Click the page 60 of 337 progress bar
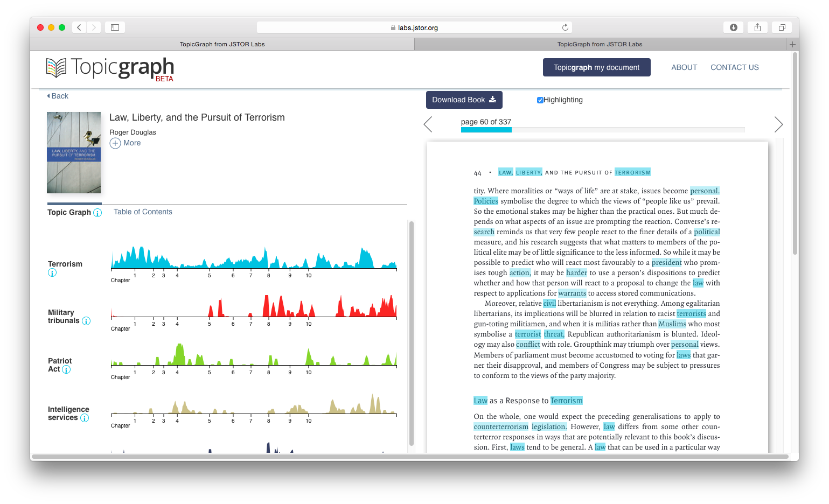The image size is (829, 504). point(603,130)
